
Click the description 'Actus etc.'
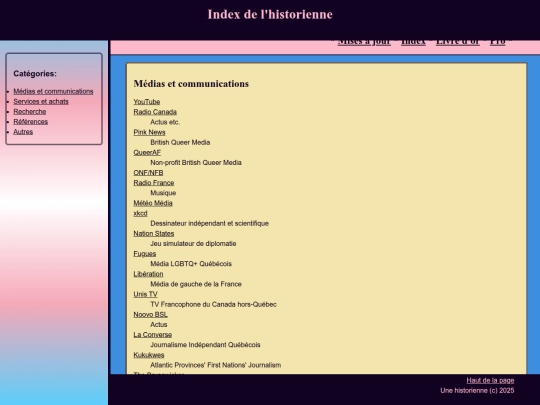click(x=165, y=122)
